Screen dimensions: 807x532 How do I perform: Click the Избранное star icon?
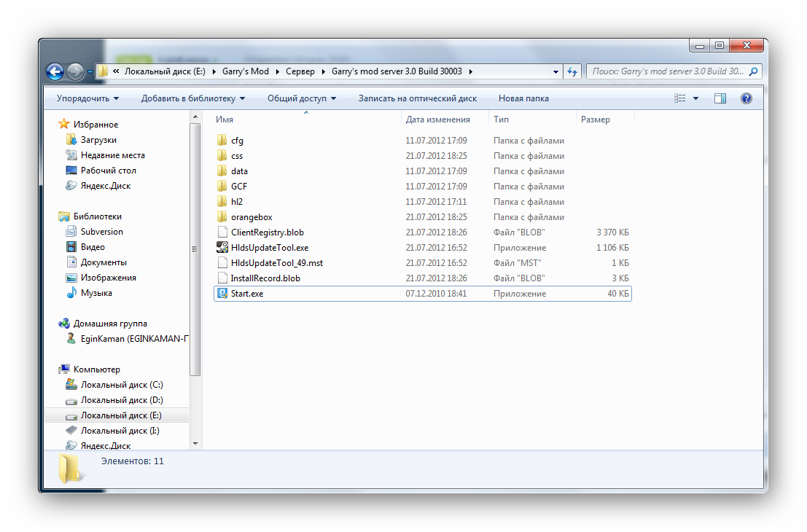(x=64, y=123)
